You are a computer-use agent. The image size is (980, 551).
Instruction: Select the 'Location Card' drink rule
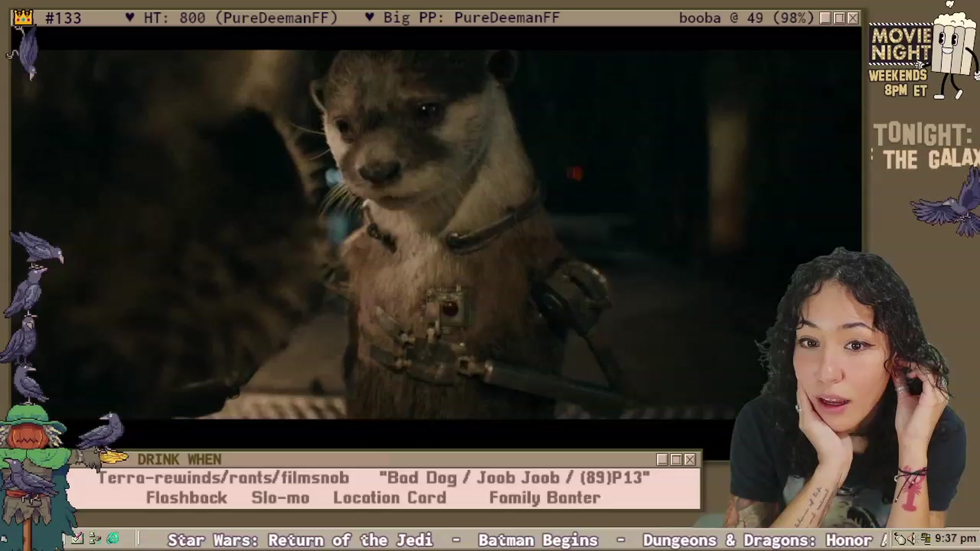click(x=389, y=497)
